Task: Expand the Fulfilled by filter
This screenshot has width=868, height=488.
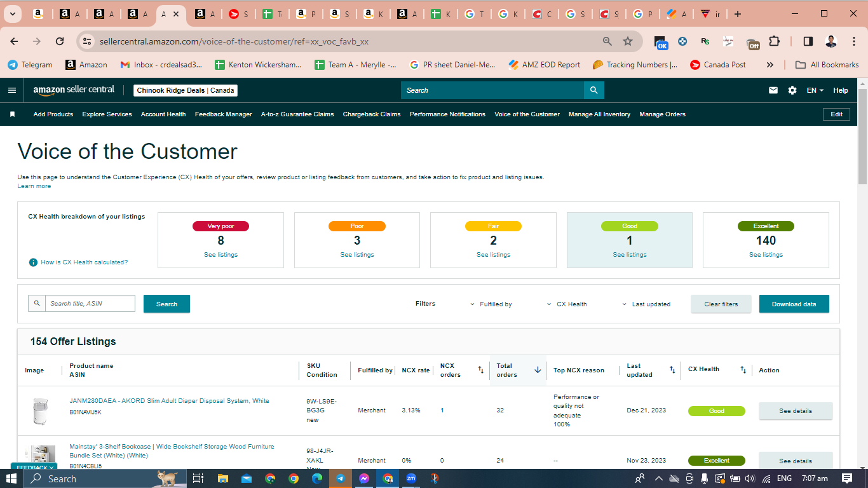Action: (491, 304)
